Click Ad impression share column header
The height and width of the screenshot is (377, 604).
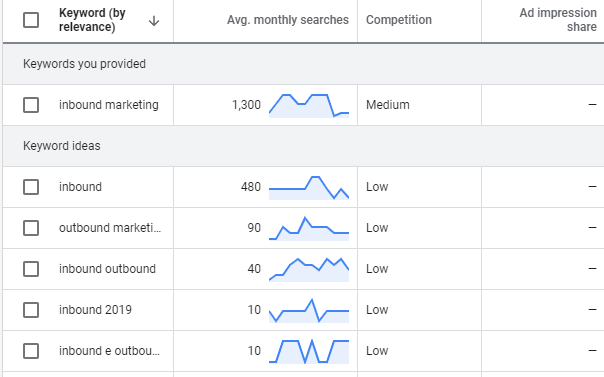point(558,20)
